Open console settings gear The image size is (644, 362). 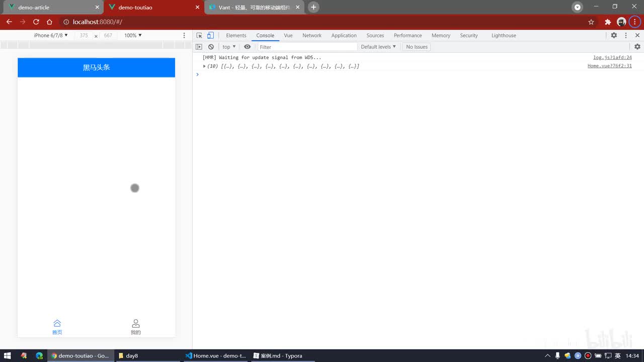point(637,47)
